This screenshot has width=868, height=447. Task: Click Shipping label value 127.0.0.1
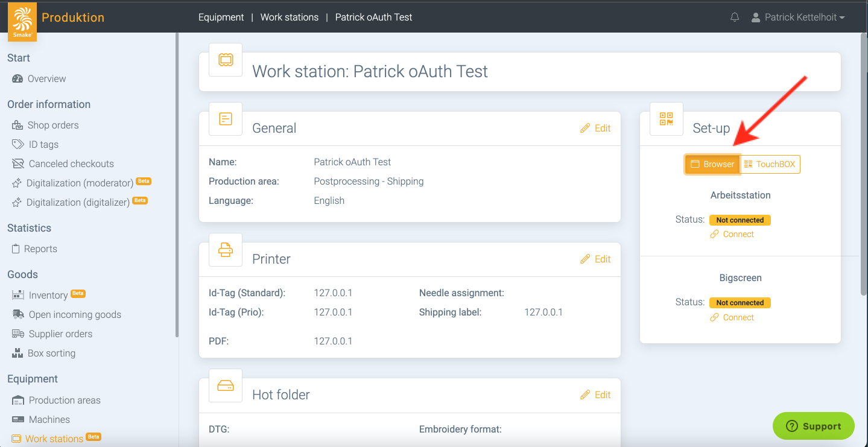tap(543, 312)
